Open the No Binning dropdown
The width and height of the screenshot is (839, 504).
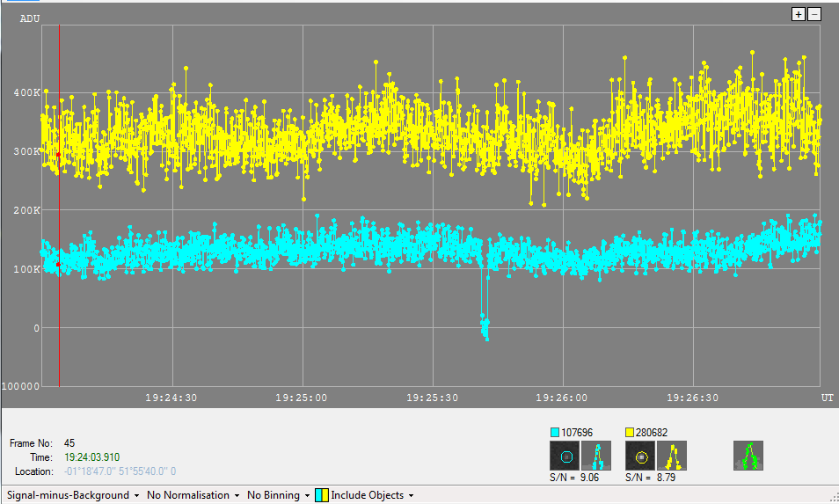click(x=278, y=495)
